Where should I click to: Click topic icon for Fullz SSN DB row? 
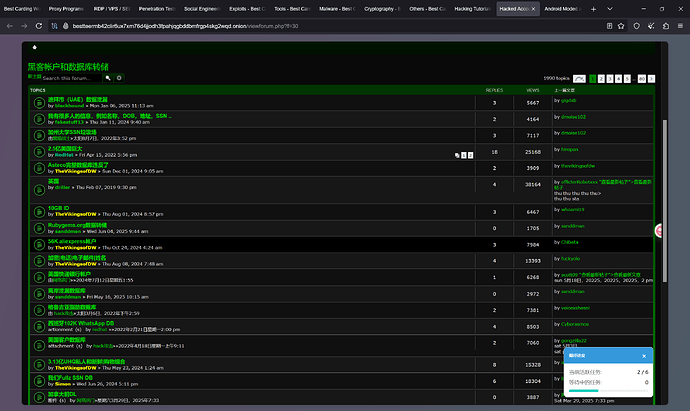coord(39,381)
